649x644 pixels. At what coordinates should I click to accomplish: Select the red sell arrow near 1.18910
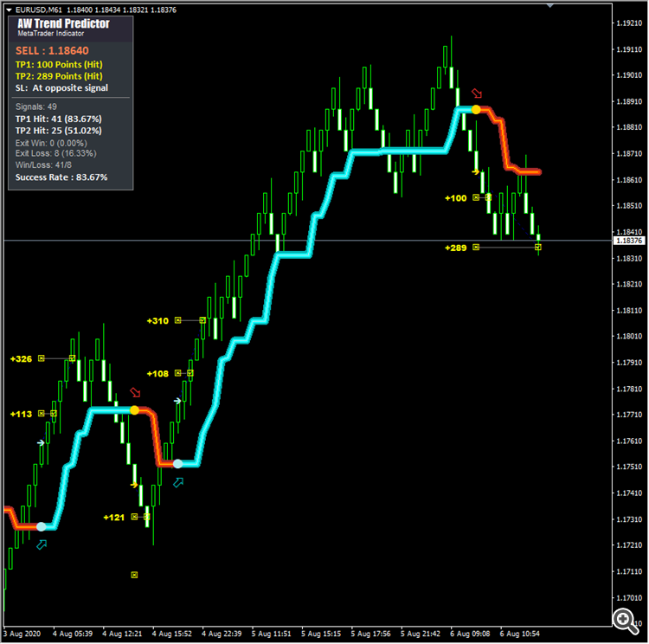click(477, 93)
